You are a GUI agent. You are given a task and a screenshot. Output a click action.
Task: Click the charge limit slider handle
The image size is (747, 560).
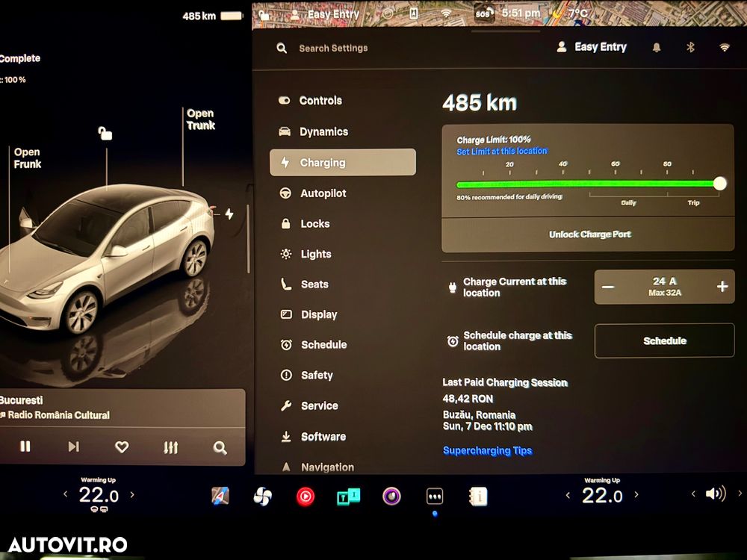[720, 184]
